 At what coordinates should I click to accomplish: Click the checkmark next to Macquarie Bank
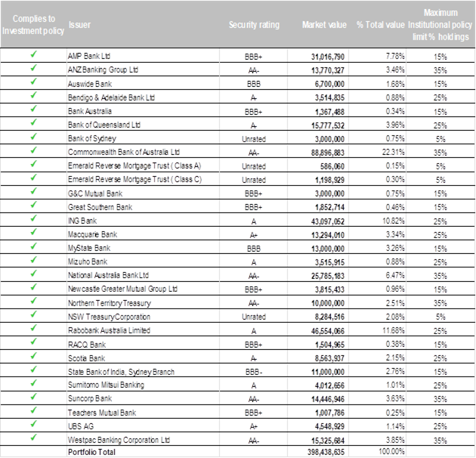click(33, 233)
